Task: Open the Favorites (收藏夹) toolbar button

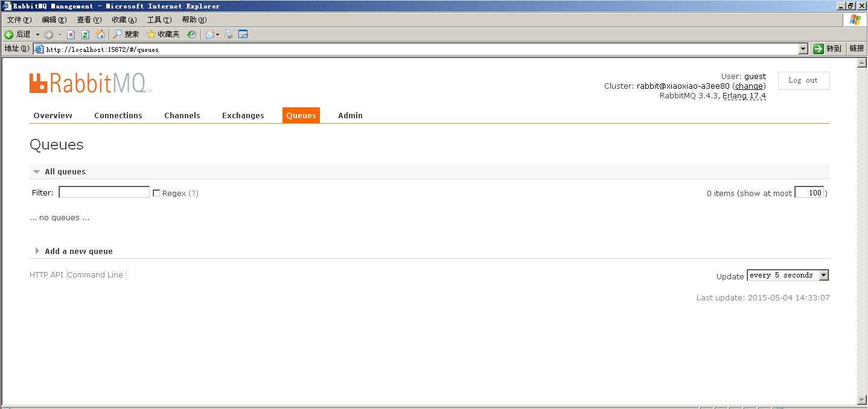Action: tap(163, 34)
